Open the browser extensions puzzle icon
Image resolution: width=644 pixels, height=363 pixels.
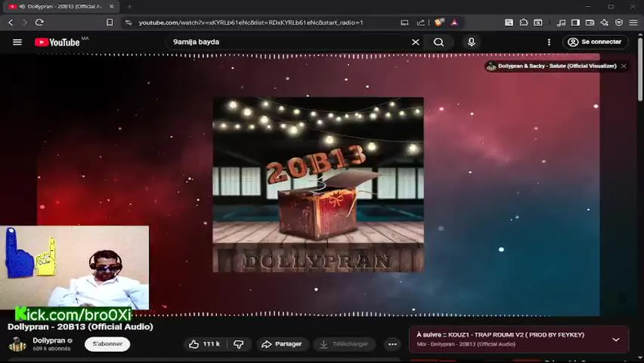[524, 22]
